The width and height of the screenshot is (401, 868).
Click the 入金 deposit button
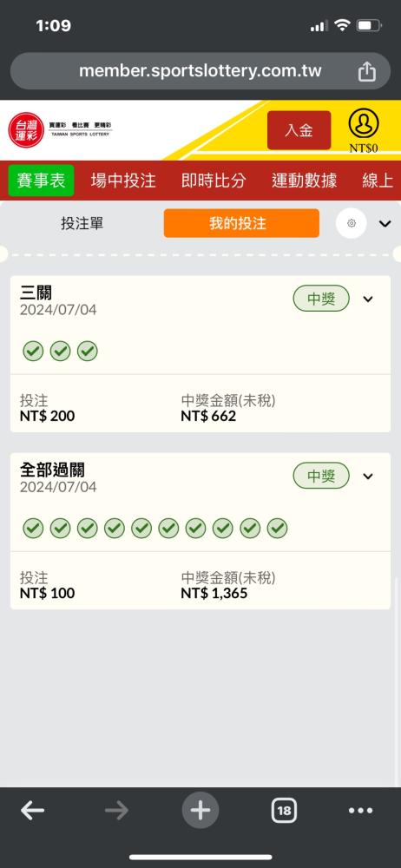point(299,130)
